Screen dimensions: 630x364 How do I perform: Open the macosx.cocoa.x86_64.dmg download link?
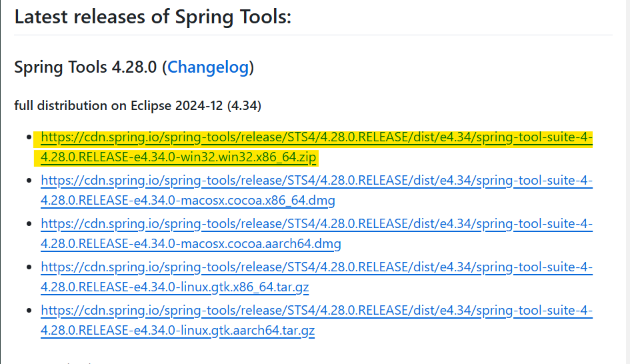point(317,191)
